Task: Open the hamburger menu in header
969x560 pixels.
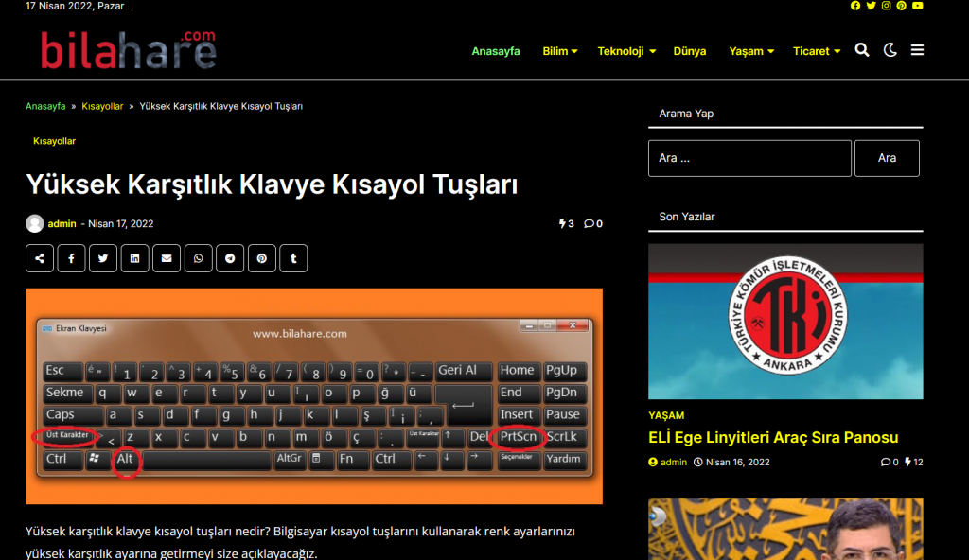Action: tap(917, 51)
